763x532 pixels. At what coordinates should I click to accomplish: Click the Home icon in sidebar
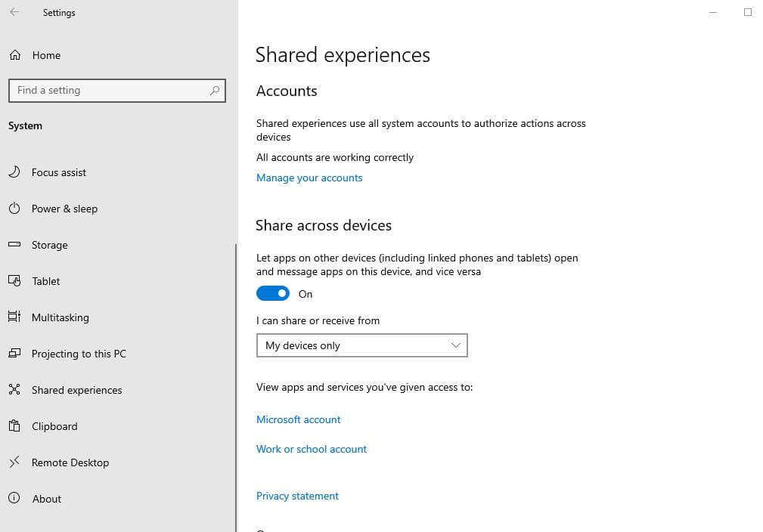(14, 55)
